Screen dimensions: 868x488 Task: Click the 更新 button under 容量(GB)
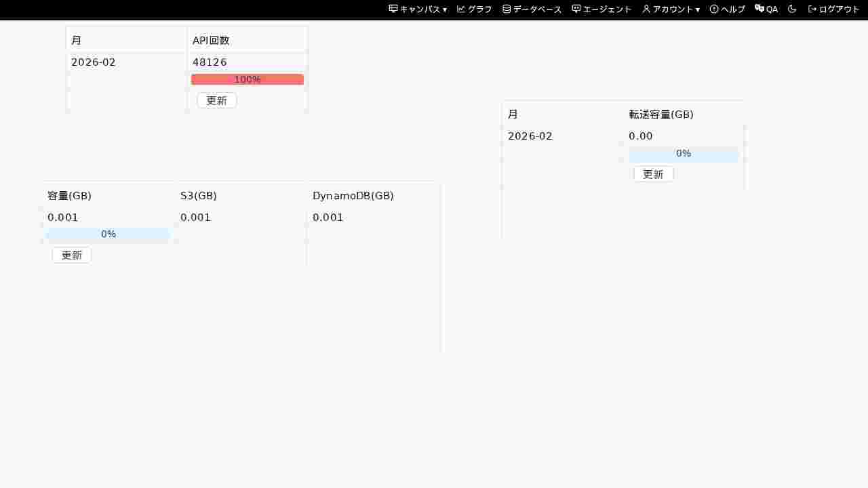tap(71, 255)
